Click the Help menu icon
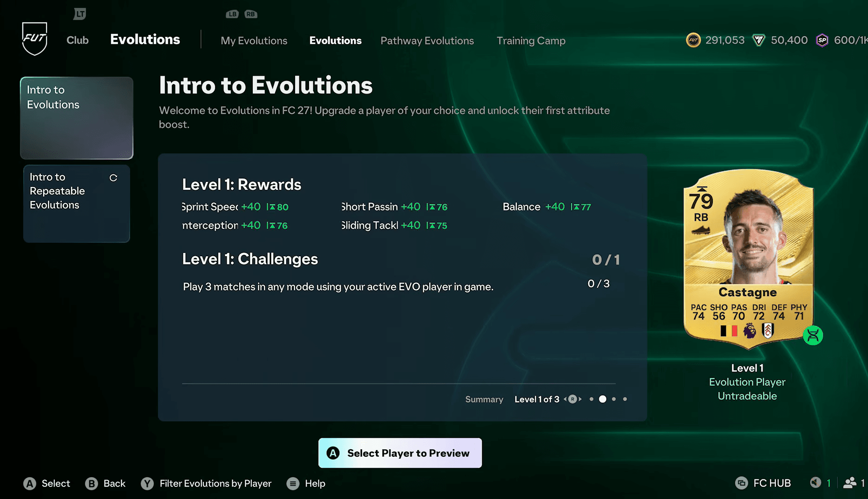 pyautogui.click(x=293, y=484)
